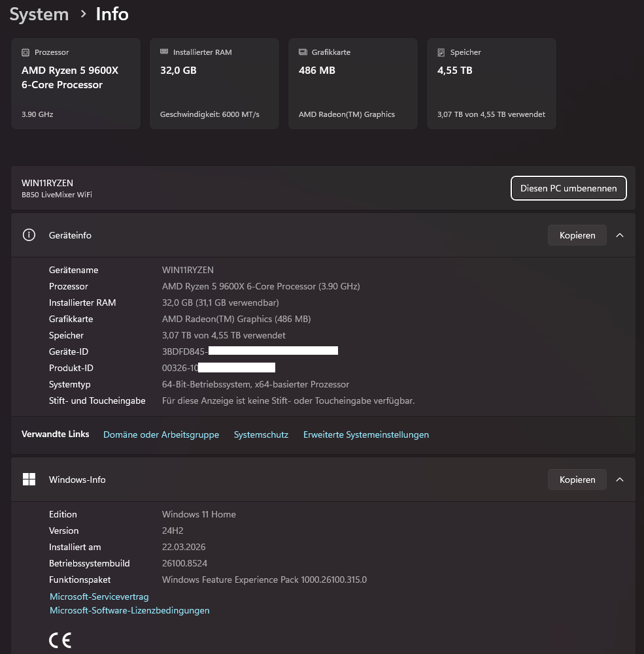Screen dimensions: 644x654
Task: Select Installiert am value 22.03.2026
Action: pyautogui.click(x=184, y=547)
